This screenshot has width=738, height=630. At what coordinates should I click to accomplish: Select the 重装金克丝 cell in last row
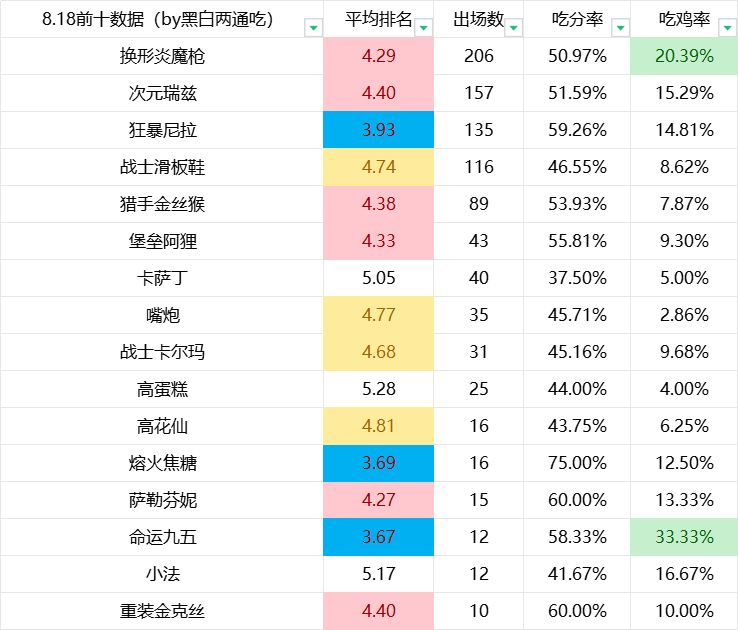coord(162,611)
